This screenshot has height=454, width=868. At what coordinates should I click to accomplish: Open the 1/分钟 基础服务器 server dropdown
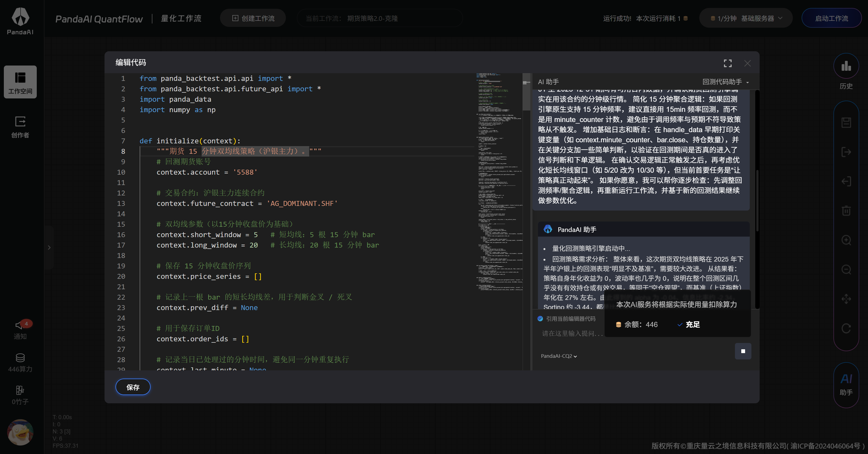pos(746,18)
